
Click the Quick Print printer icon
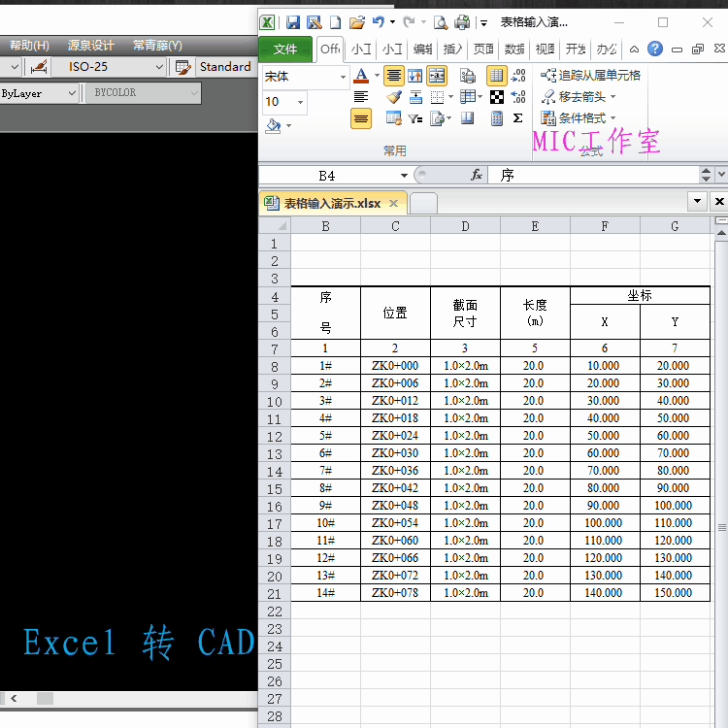coord(462,22)
